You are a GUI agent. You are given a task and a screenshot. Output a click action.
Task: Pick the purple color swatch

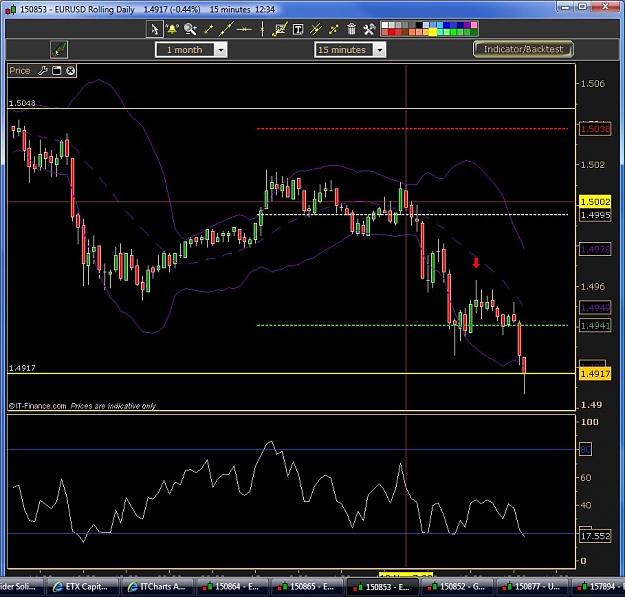(467, 25)
